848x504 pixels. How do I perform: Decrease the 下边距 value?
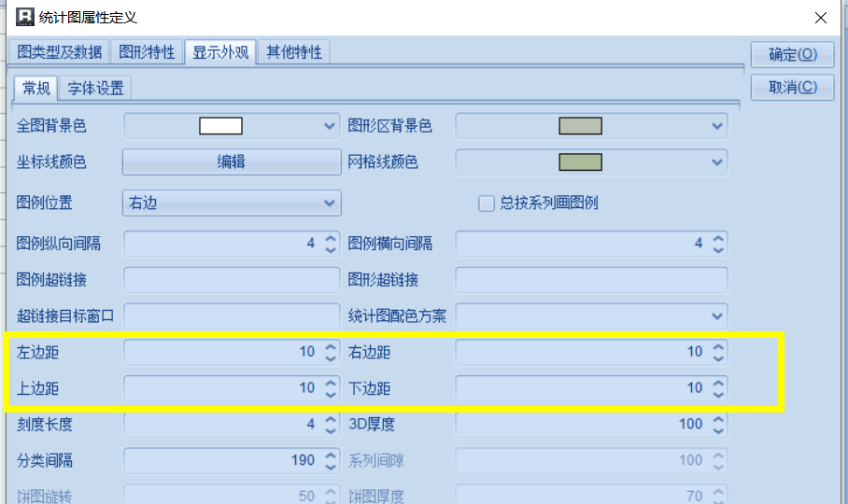pyautogui.click(x=718, y=395)
